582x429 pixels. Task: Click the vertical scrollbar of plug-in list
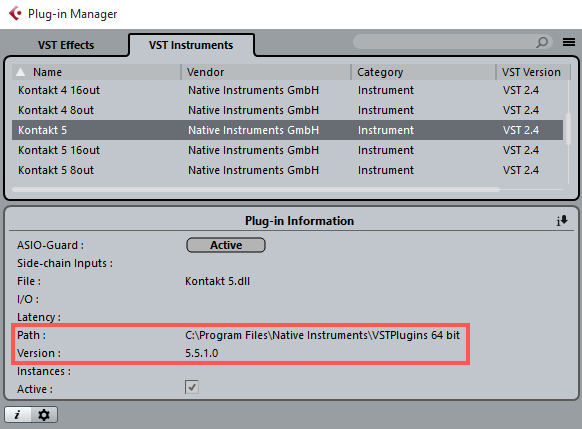568,129
